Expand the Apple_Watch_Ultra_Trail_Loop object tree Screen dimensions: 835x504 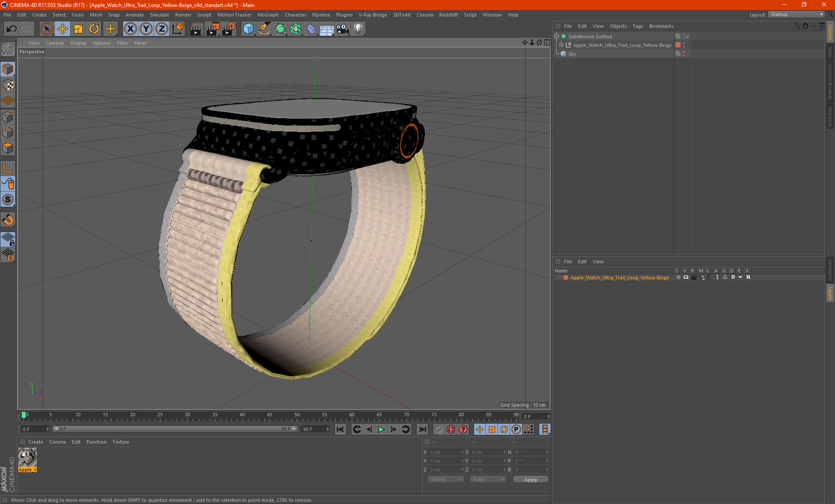point(561,45)
